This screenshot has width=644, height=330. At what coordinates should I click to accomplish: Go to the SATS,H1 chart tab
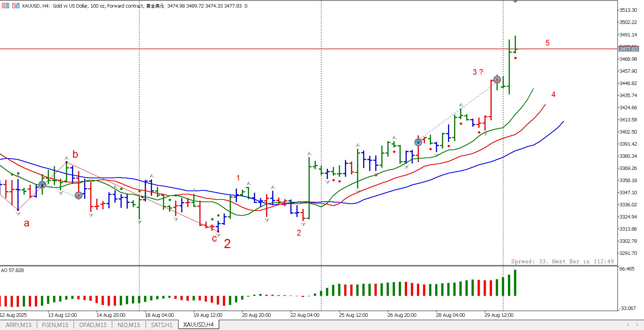(162, 325)
